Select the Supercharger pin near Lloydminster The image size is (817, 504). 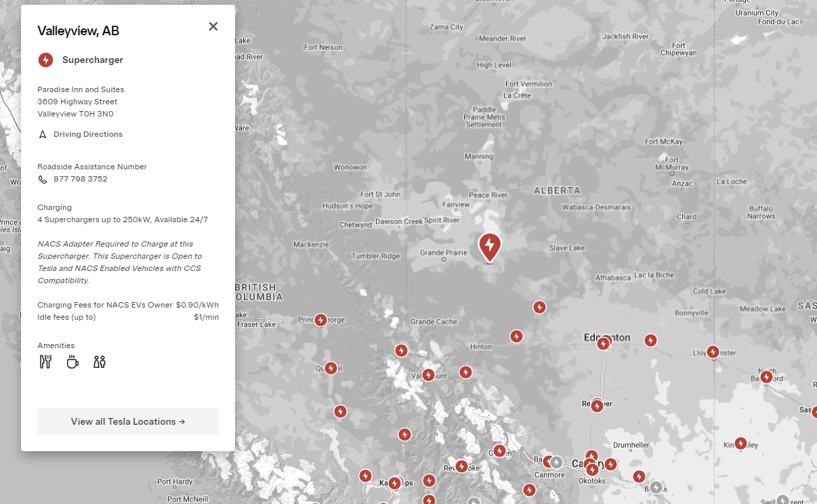click(x=713, y=352)
